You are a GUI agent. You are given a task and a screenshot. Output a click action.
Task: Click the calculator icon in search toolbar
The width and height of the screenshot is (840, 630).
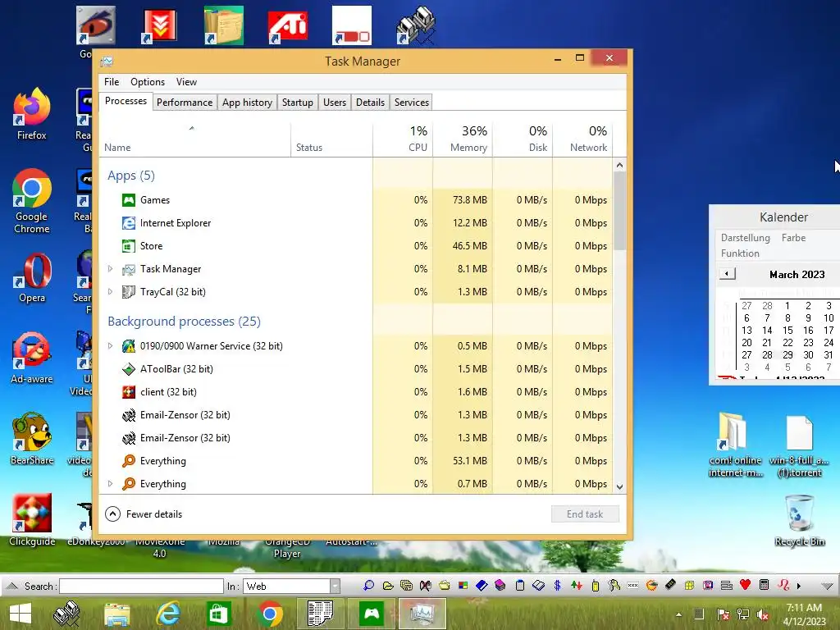(765, 586)
